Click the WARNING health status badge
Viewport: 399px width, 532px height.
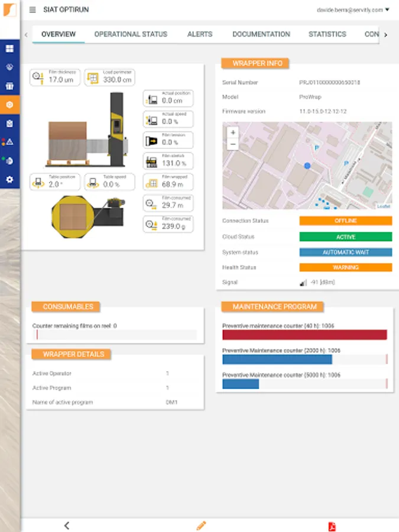coord(345,267)
